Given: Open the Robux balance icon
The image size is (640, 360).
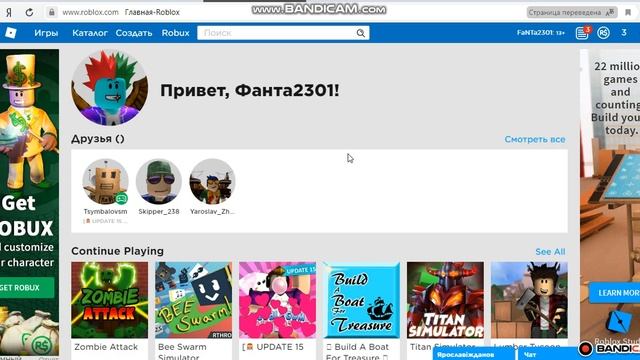Looking at the screenshot, I should (603, 33).
